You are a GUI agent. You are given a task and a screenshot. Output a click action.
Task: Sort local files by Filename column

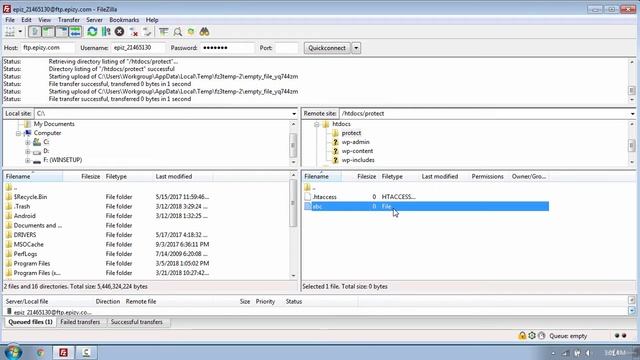point(33,177)
